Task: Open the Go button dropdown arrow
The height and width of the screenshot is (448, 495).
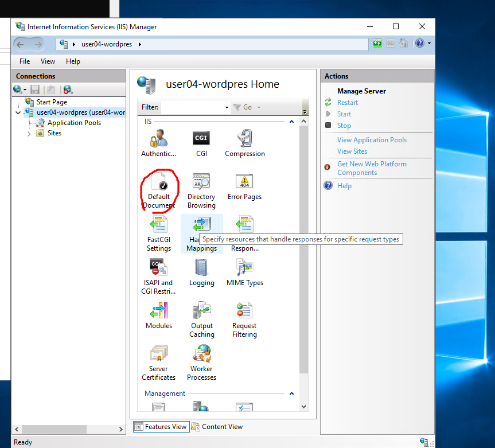Action: click(x=259, y=107)
